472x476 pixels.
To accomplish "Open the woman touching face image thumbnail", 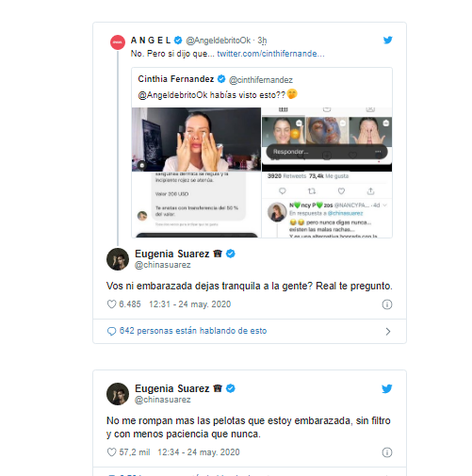I will pos(196,140).
